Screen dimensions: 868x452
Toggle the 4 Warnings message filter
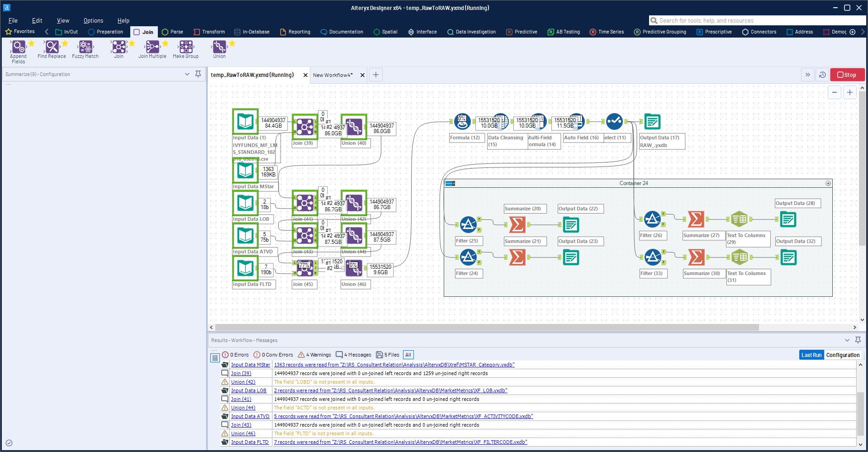[x=314, y=355]
